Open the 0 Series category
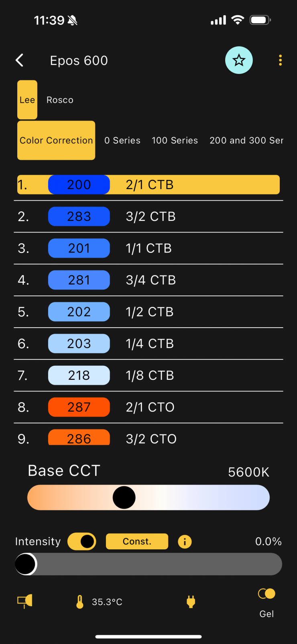This screenshot has height=644, width=297. [x=122, y=141]
